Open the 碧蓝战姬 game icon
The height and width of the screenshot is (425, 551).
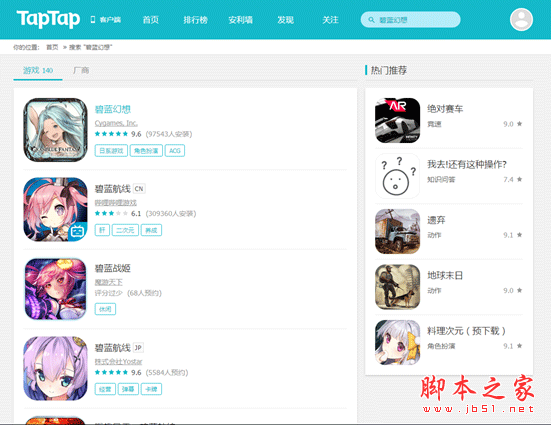coord(55,289)
